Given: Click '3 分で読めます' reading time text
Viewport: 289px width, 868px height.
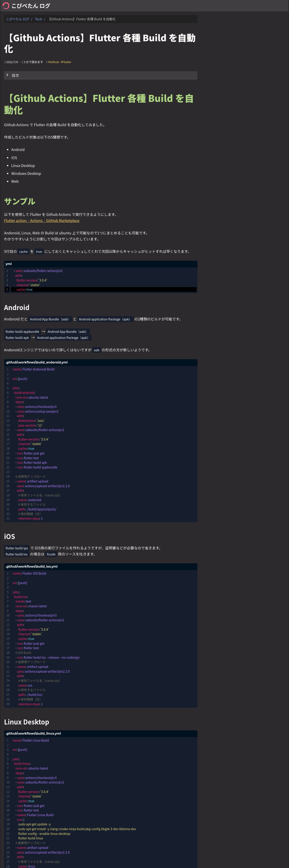Looking at the screenshot, I should point(33,62).
